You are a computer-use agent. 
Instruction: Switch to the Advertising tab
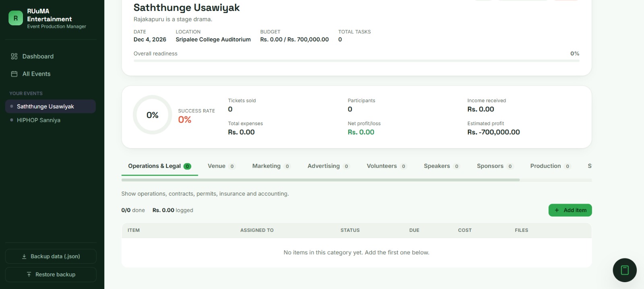328,166
